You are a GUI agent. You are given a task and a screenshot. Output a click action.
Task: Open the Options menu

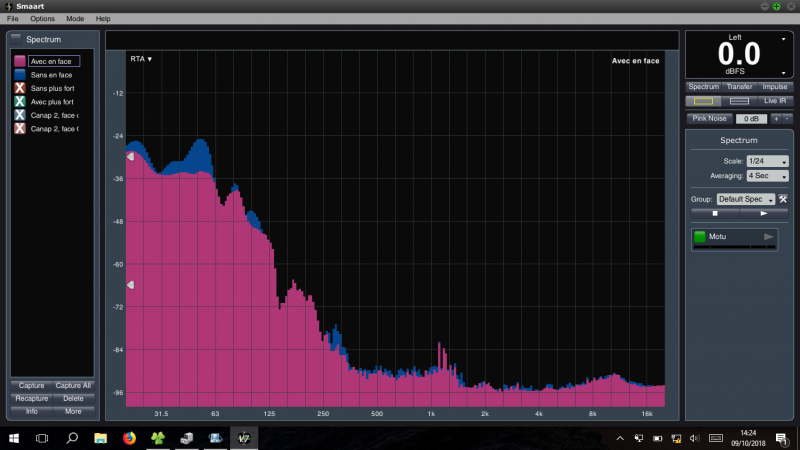[x=42, y=19]
